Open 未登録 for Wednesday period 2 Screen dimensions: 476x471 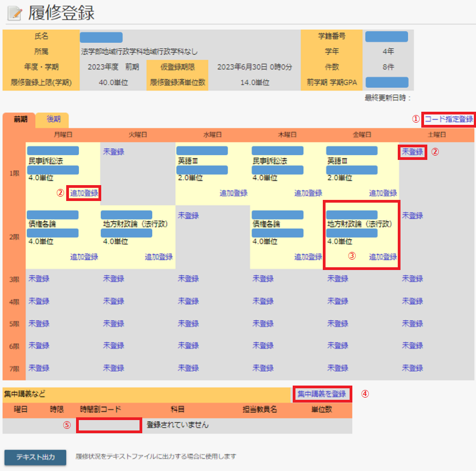click(x=188, y=215)
